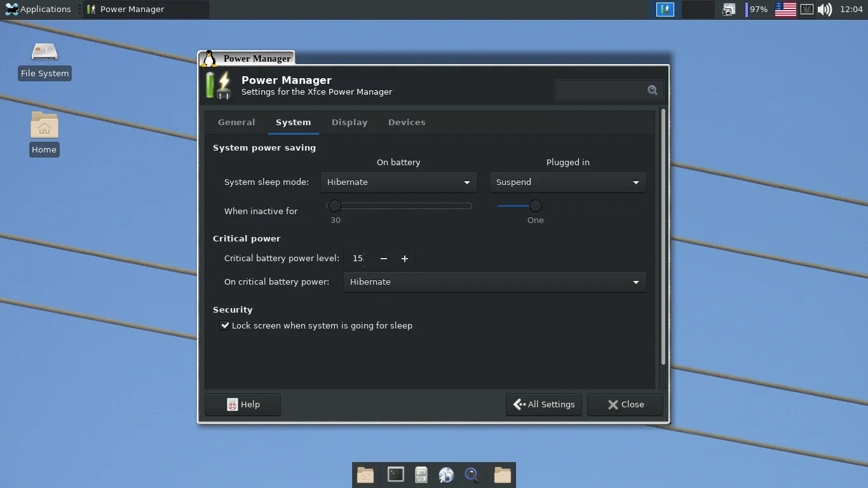
Task: Click the 12:04 clock in the panel
Action: (x=851, y=10)
